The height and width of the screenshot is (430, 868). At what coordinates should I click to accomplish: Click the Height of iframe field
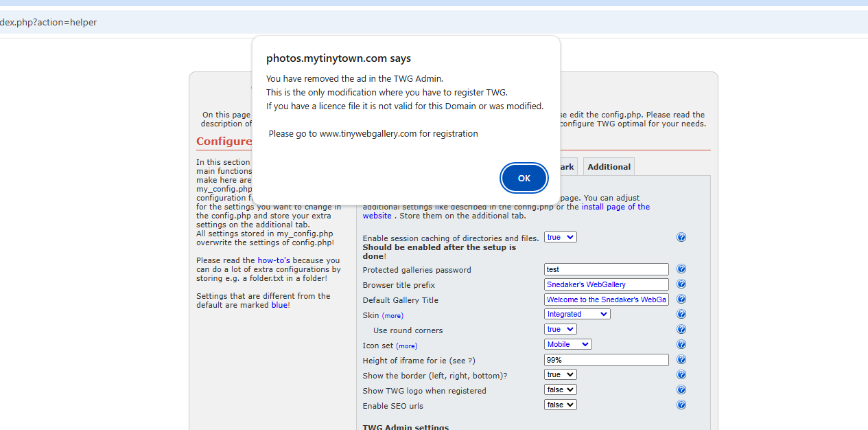607,360
